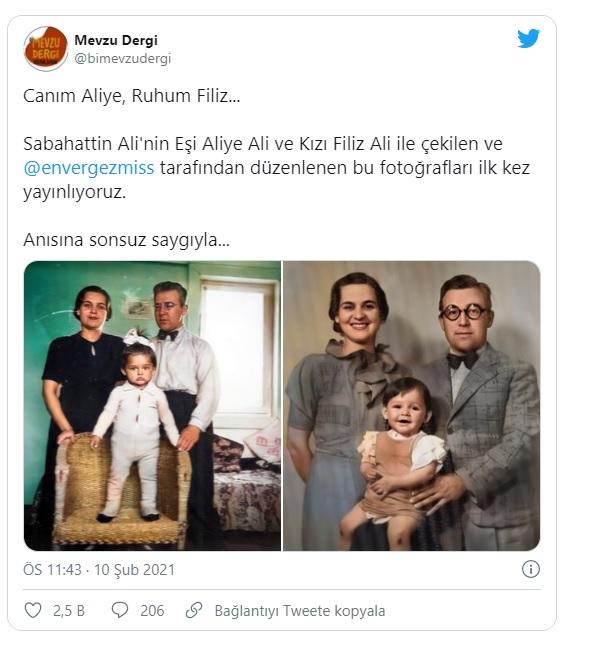Click the 10 Şub 2021 date
Viewport: 613px width, 659px height.
tap(134, 569)
